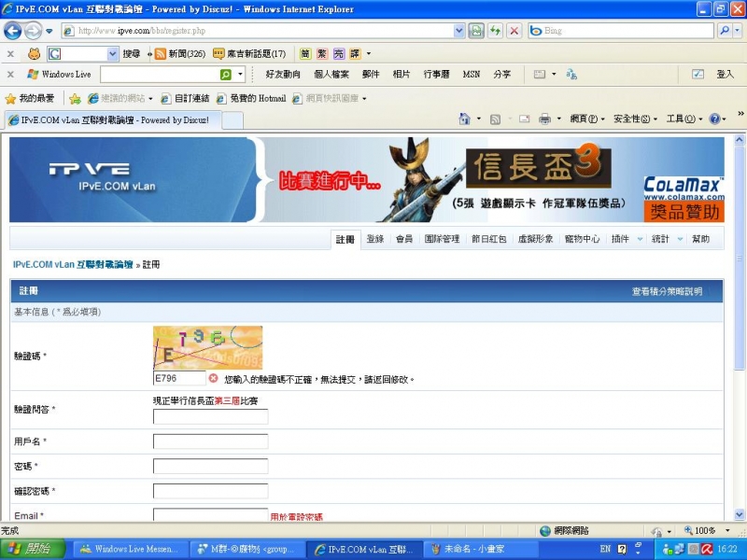Open the Print icon
747x560 pixels.
click(545, 119)
